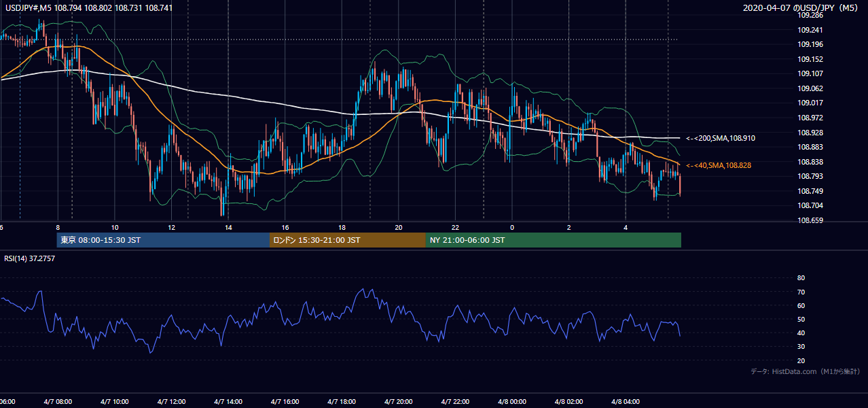The height and width of the screenshot is (408, 868).
Task: Click price axis label 109.107
Action: pos(810,73)
